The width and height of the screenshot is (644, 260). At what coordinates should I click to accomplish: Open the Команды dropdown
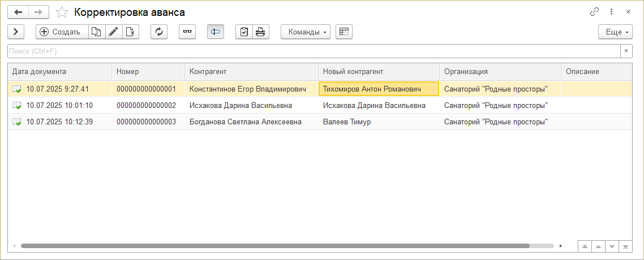305,32
